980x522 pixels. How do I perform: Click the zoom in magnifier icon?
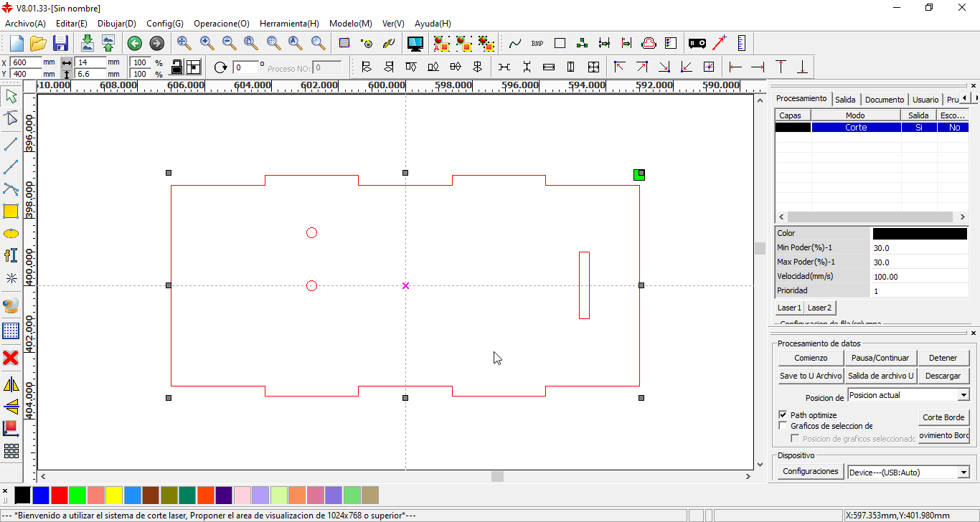(x=207, y=43)
